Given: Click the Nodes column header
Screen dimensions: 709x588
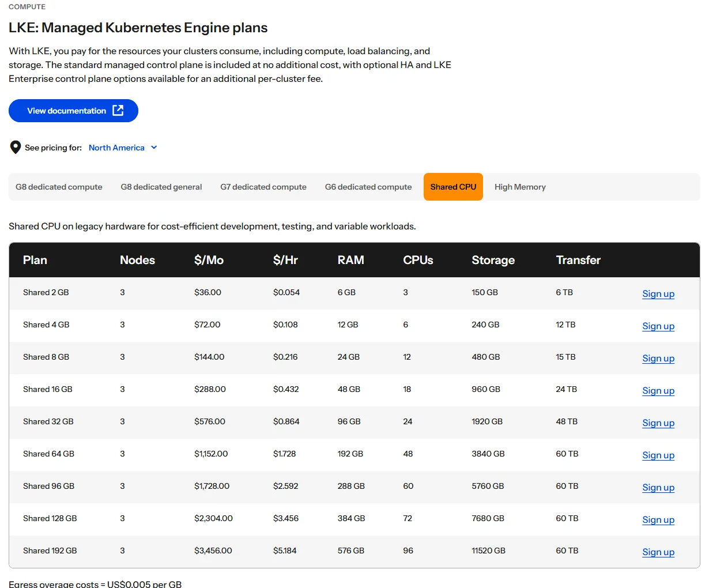Looking at the screenshot, I should [137, 260].
